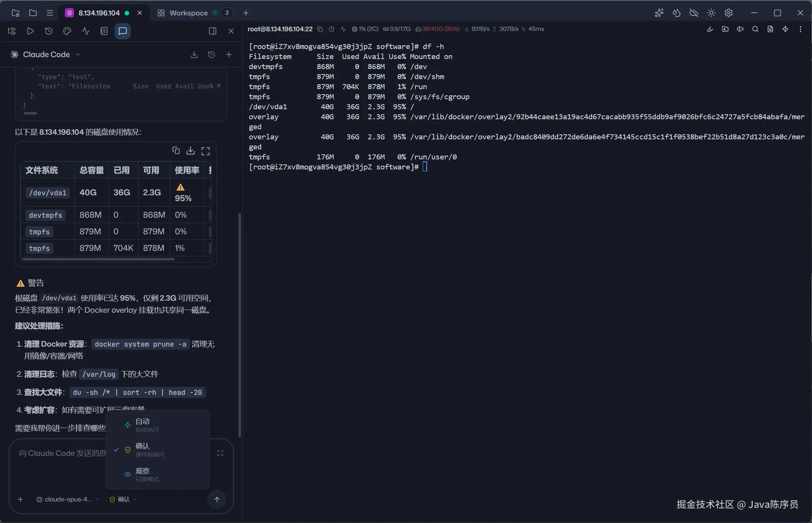
Task: Open the palette theme icon
Action: tap(67, 31)
